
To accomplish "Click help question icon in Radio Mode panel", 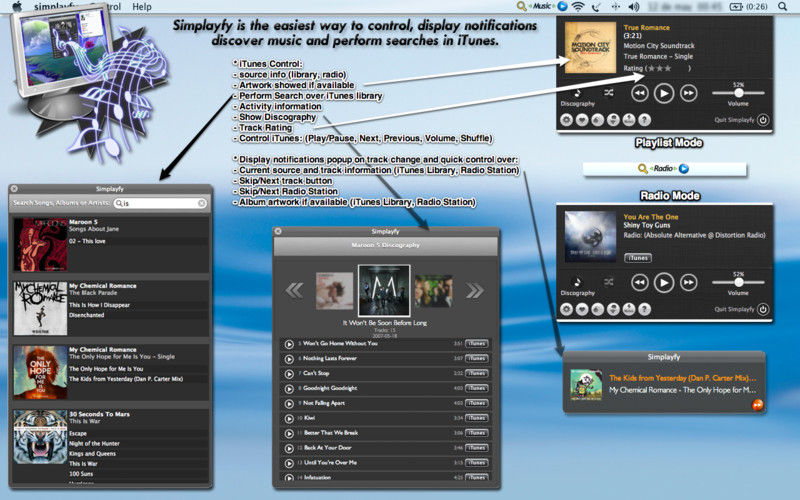I will 644,309.
